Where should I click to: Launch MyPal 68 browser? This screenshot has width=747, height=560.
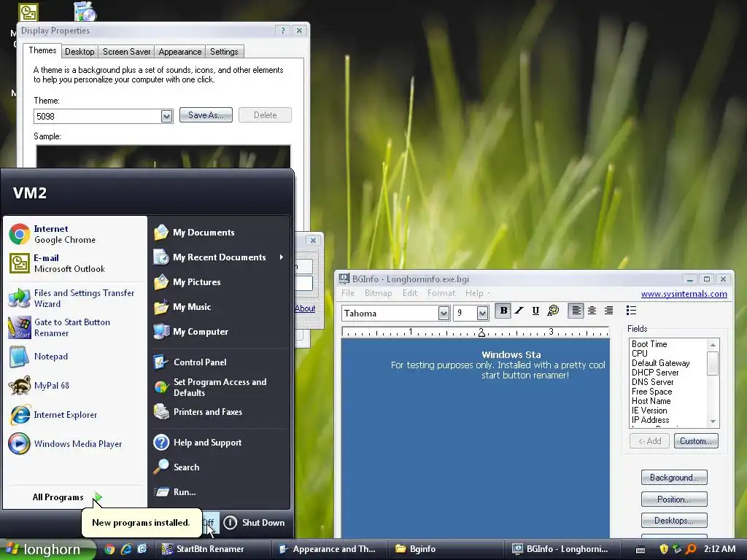(75, 386)
